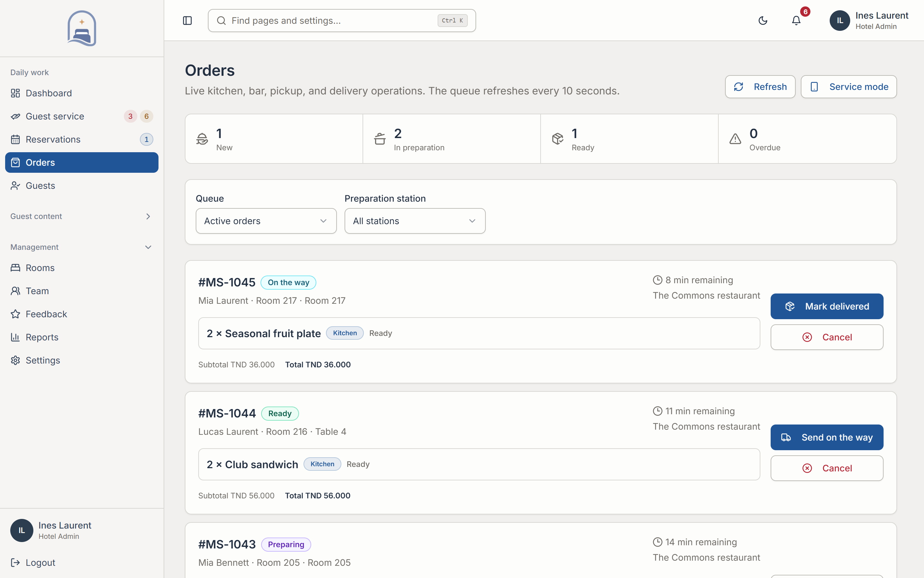Open the Reservations page
Viewport: 924px width, 578px height.
pos(82,140)
